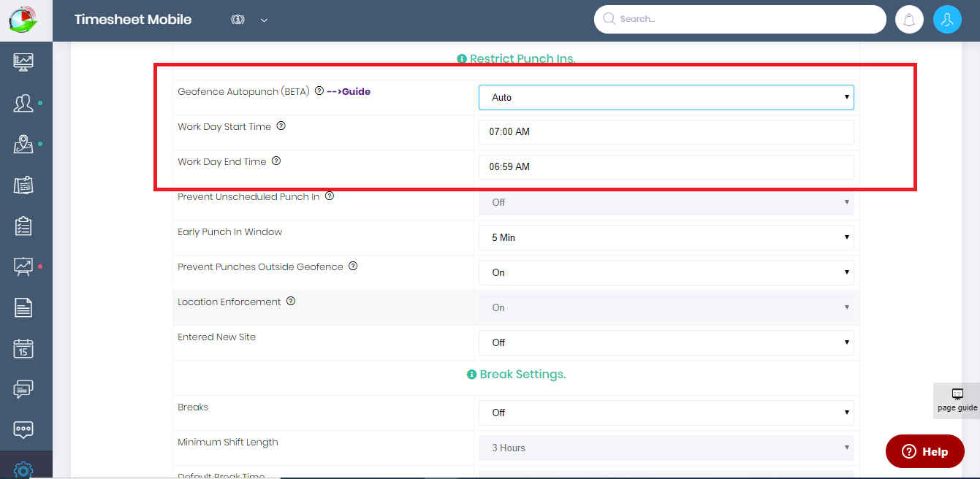Follow the Guide link for Geofence Autopunch

click(x=349, y=91)
